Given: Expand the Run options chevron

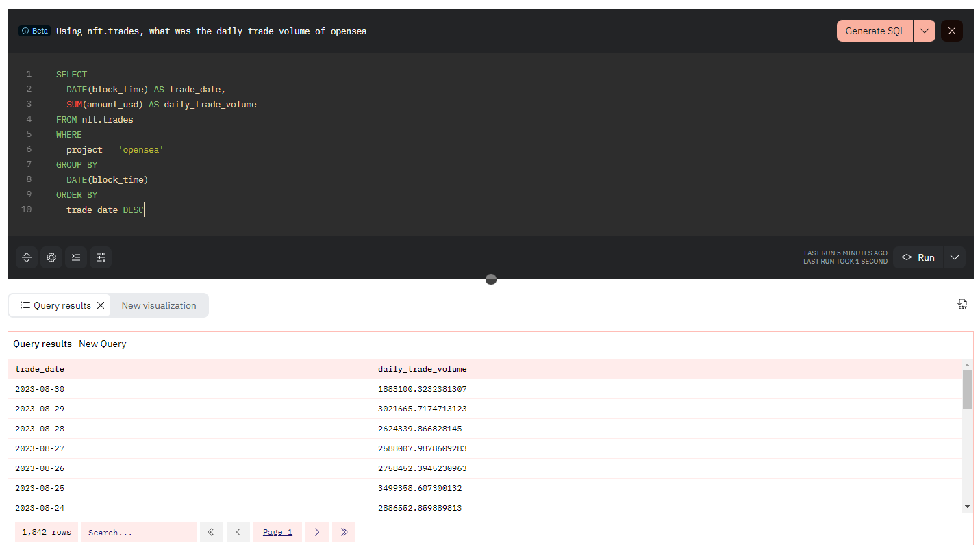Looking at the screenshot, I should (955, 257).
